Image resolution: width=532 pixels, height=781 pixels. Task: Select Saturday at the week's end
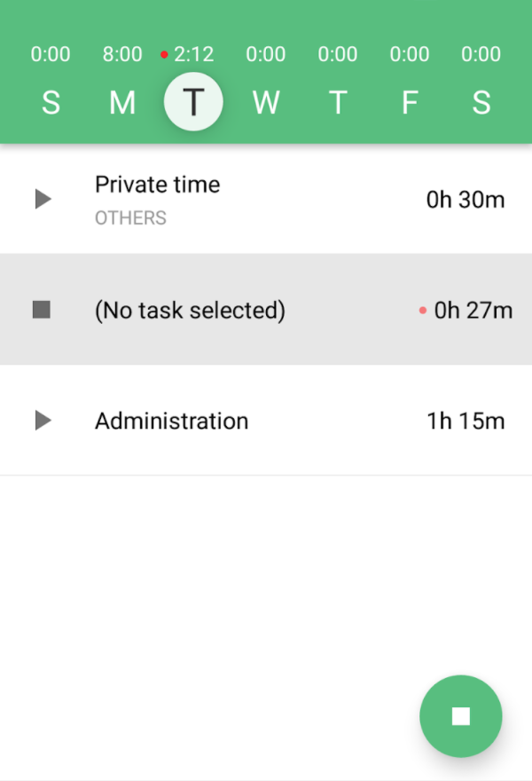(x=481, y=103)
